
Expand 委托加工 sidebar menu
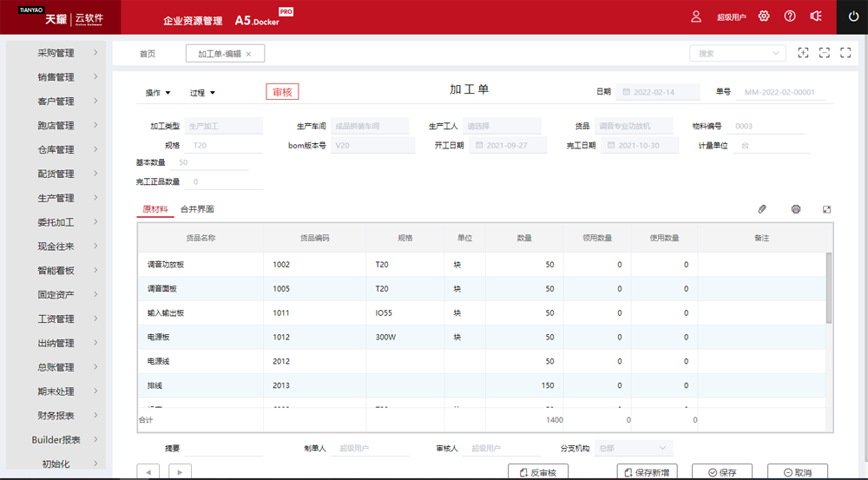tap(56, 222)
